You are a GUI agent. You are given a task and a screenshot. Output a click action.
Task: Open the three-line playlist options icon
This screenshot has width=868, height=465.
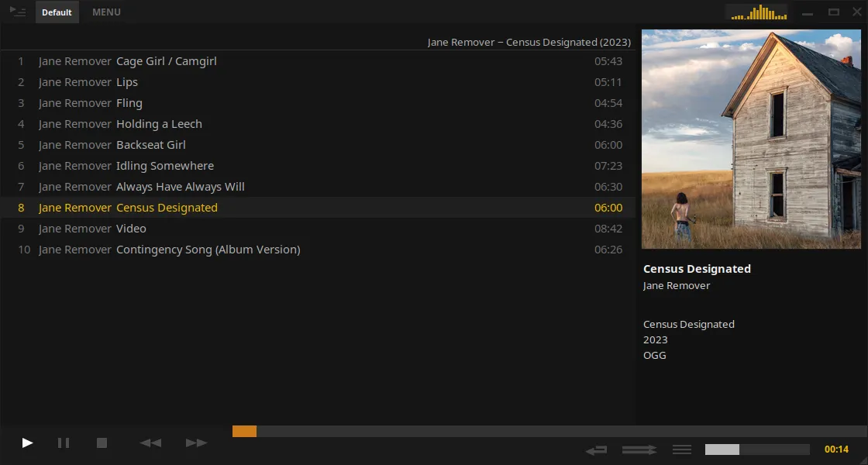pos(682,449)
